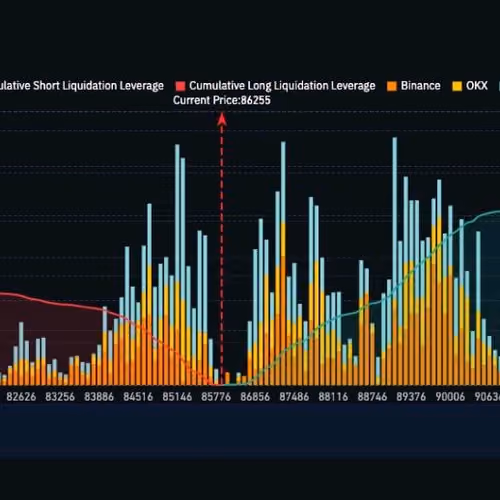Click the Binance legend label
Image resolution: width=500 pixels, height=500 pixels.
tap(421, 86)
